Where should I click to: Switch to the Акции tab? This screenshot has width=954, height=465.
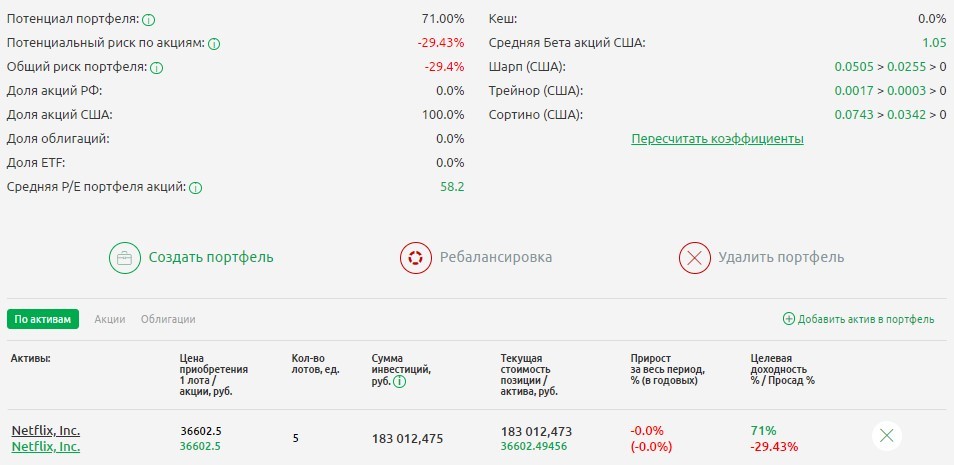110,319
